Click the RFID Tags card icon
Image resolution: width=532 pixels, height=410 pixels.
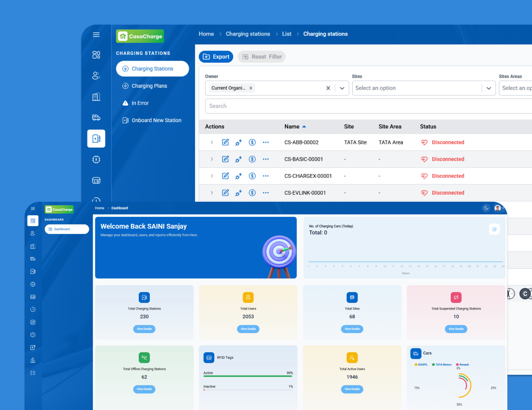[x=209, y=358]
